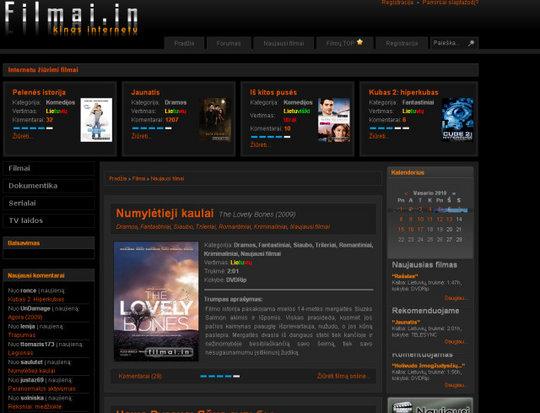Viewport: 540px width, 413px height.
Task: Open the Naujausi filmai navigation tab
Action: (x=283, y=43)
